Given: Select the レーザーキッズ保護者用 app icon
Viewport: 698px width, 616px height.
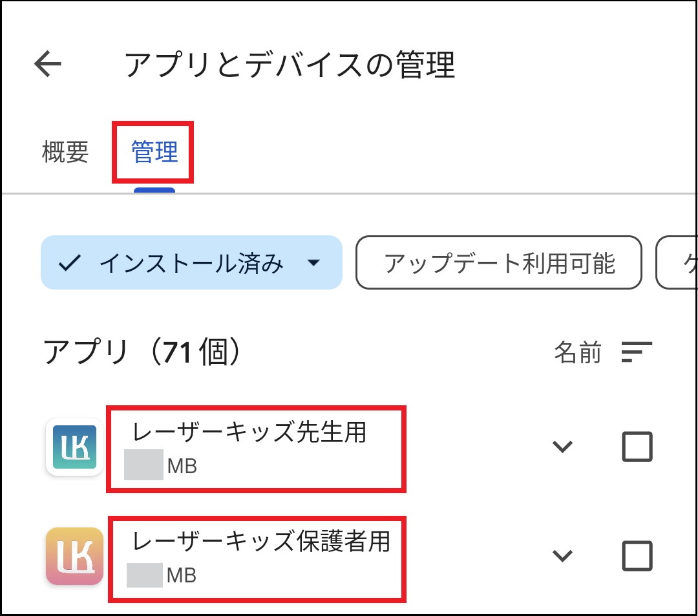Looking at the screenshot, I should 74,556.
